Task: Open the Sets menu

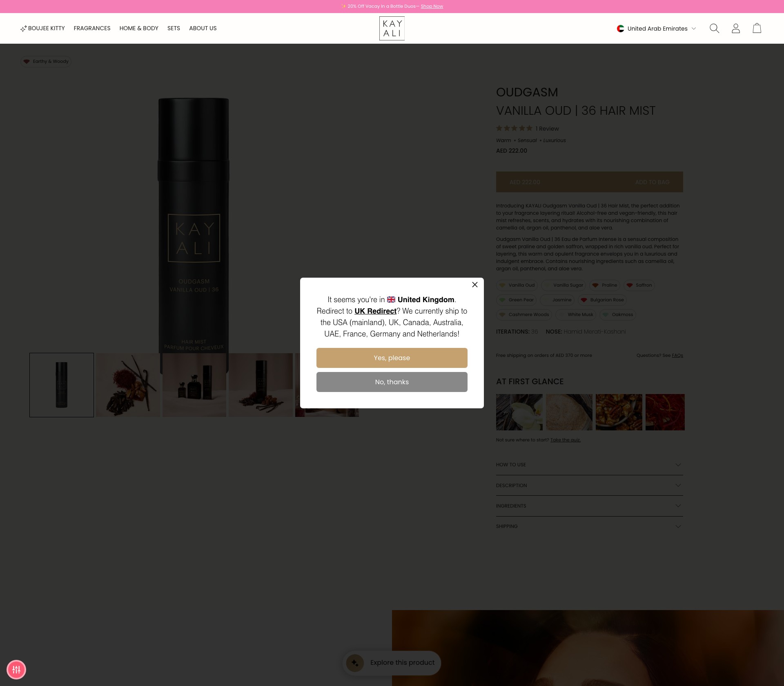Action: [x=174, y=28]
